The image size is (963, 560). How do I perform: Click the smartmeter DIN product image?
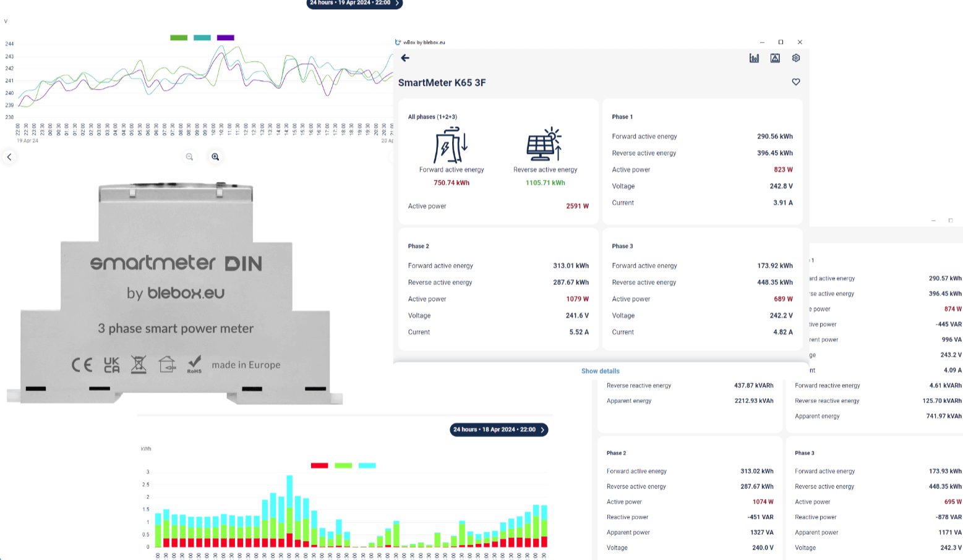tap(175, 294)
